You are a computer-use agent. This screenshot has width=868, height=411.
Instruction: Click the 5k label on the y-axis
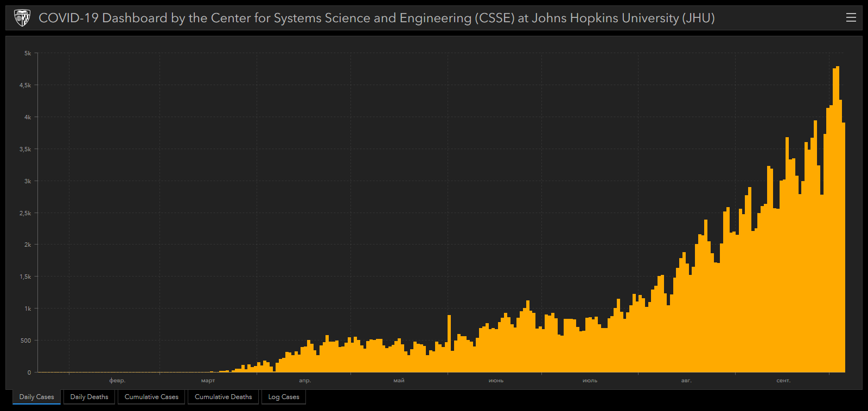click(x=28, y=53)
